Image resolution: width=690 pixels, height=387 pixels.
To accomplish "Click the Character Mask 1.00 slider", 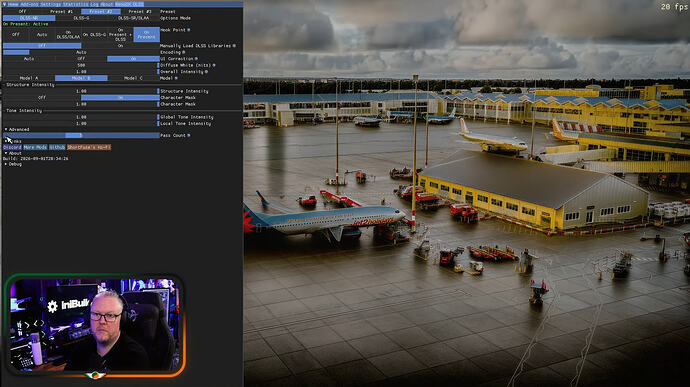I will 81,104.
